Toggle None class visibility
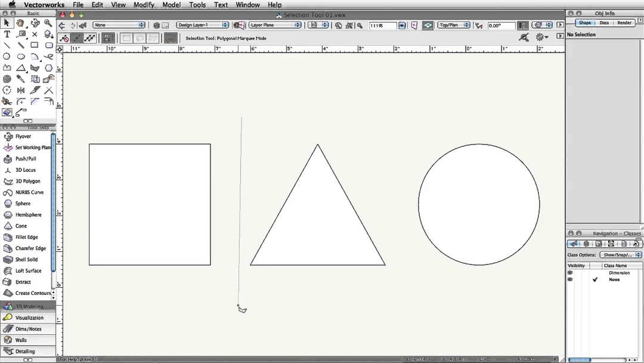Viewport: 644px width, 363px height. [x=570, y=279]
